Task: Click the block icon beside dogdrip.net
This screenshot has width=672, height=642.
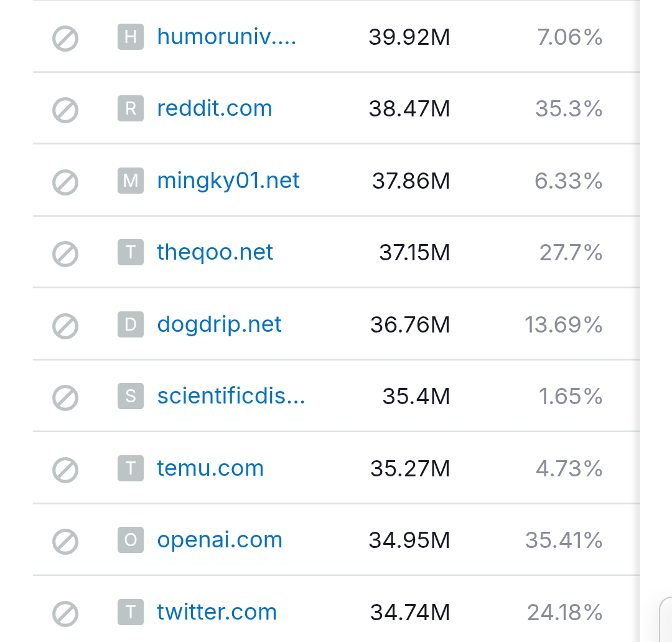Action: [x=65, y=326]
